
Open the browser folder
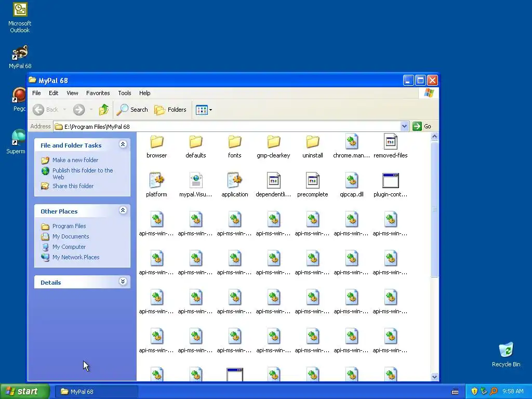[x=157, y=146]
